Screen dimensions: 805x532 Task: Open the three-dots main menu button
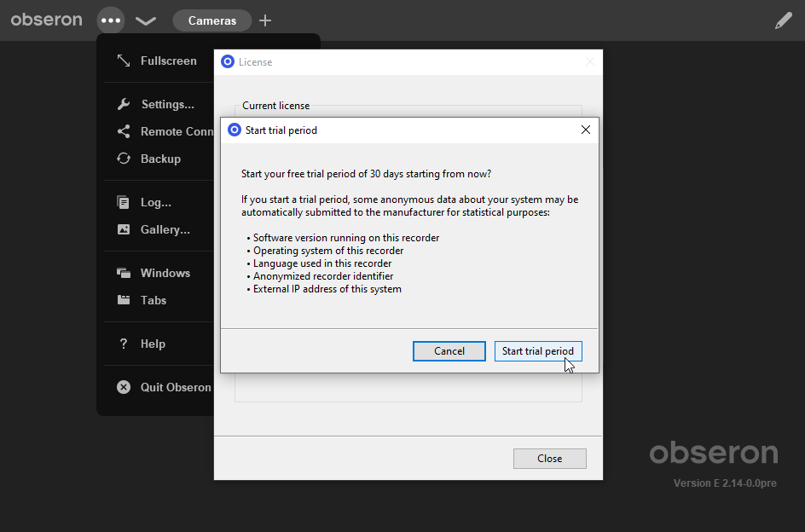point(111,20)
